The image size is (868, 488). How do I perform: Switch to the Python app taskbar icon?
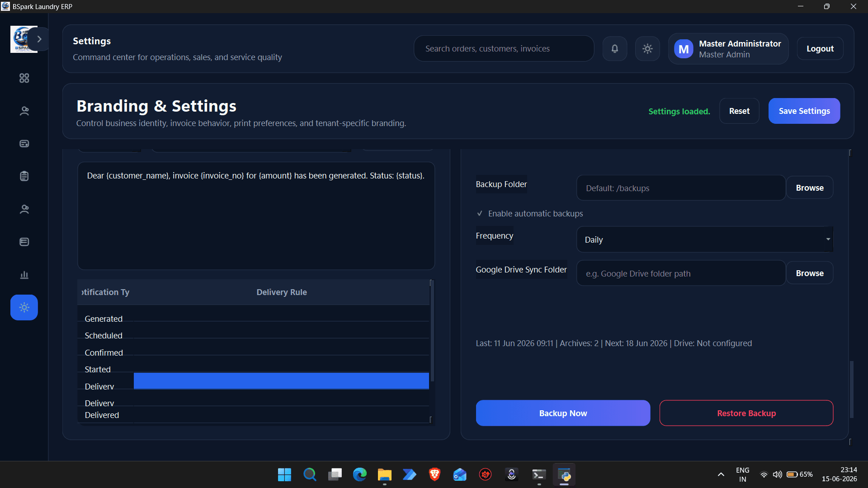(x=564, y=475)
